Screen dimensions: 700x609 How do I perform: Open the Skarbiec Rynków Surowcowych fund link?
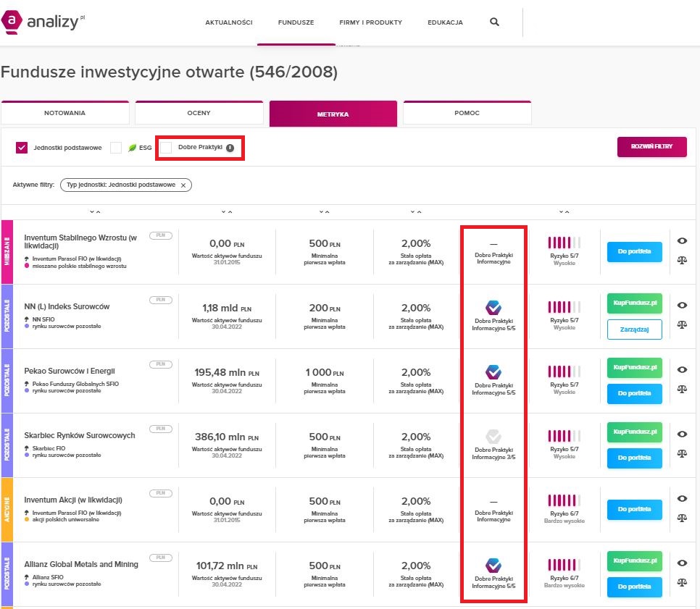(x=80, y=435)
